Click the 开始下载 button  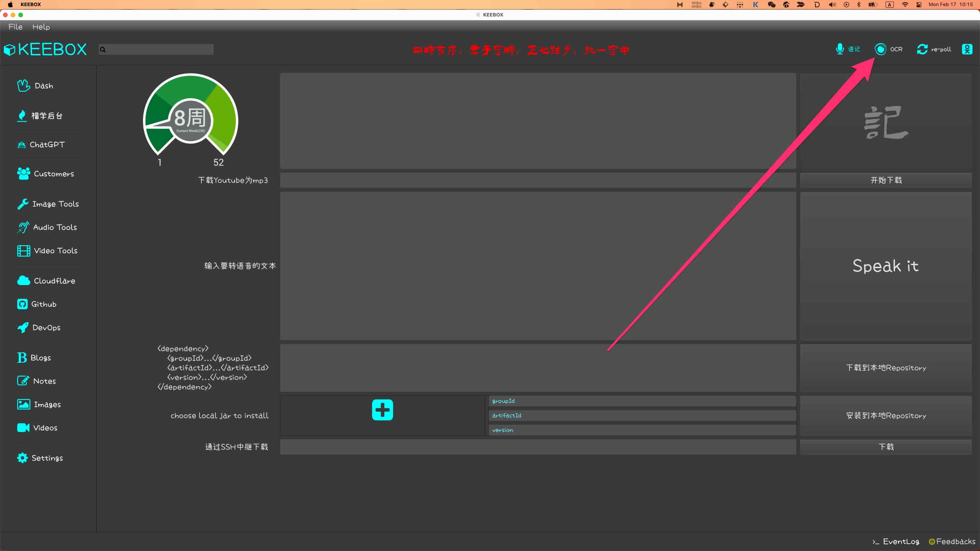[886, 180]
